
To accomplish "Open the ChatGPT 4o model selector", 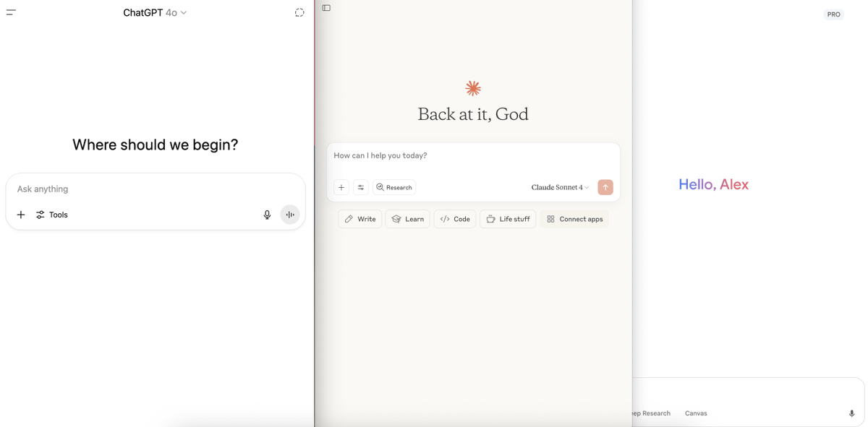I will (x=155, y=12).
